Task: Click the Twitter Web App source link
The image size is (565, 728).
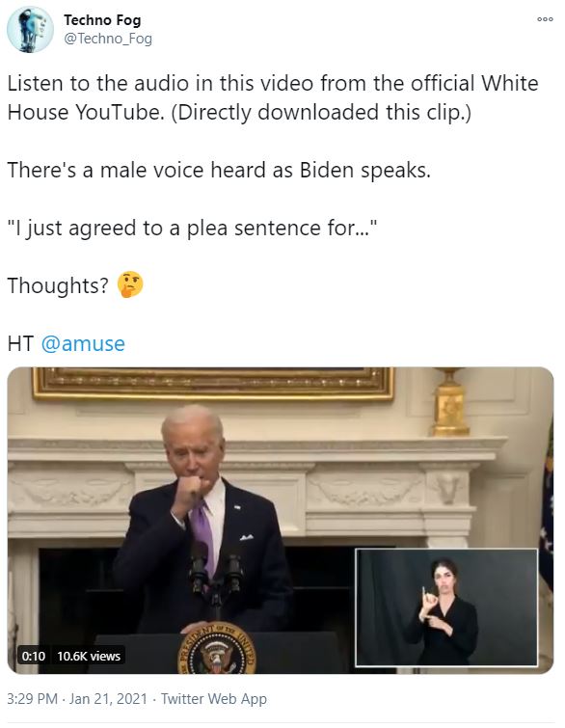Action: pos(213,699)
